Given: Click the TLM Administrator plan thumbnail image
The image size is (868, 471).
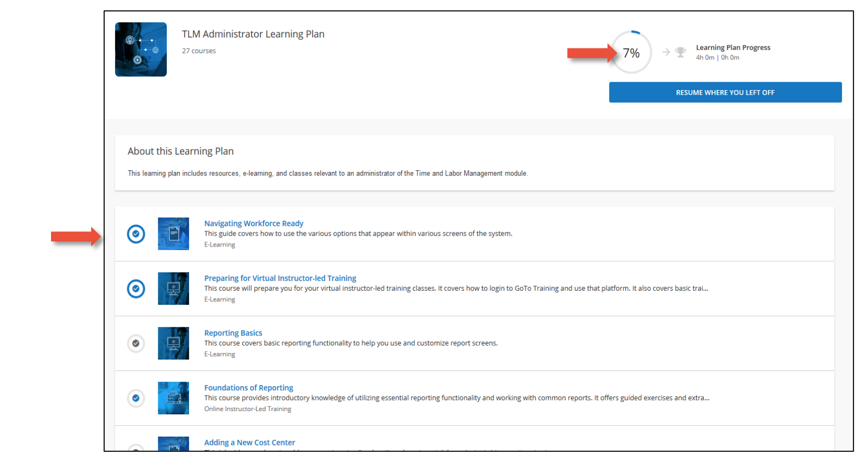Looking at the screenshot, I should [141, 49].
